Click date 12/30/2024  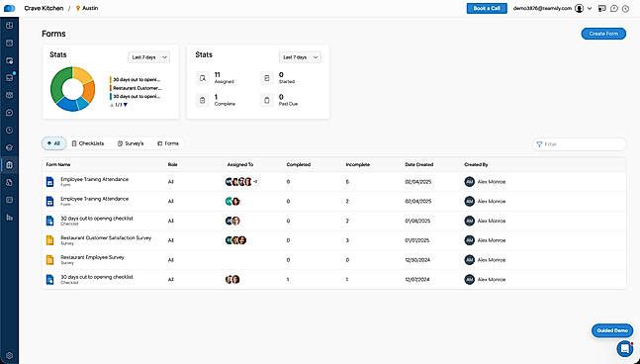click(x=417, y=260)
